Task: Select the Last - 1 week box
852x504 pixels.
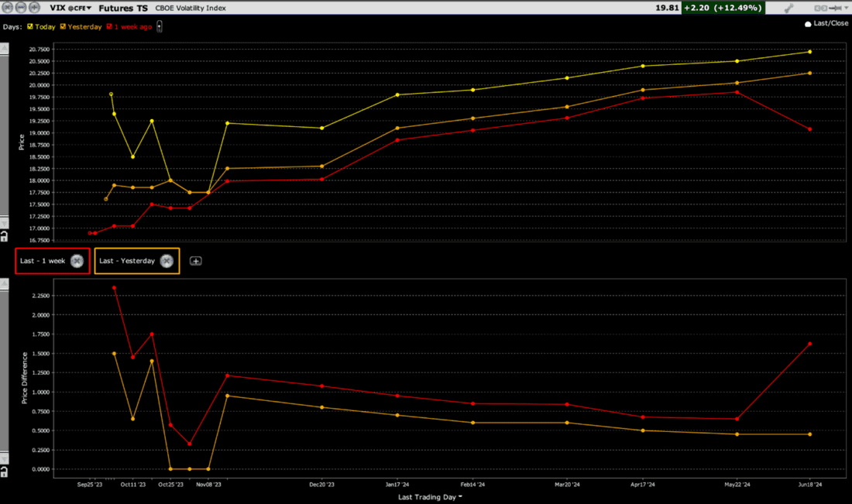Action: 53,261
